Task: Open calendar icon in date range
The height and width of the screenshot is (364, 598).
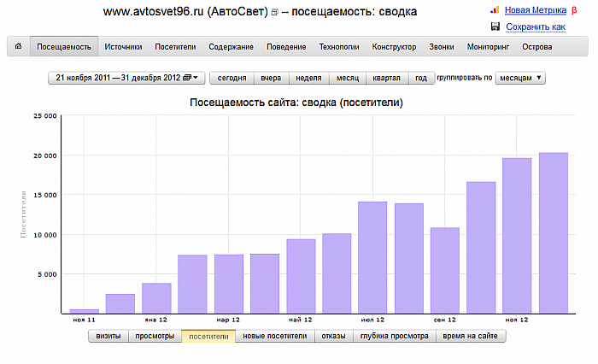Action: 187,78
